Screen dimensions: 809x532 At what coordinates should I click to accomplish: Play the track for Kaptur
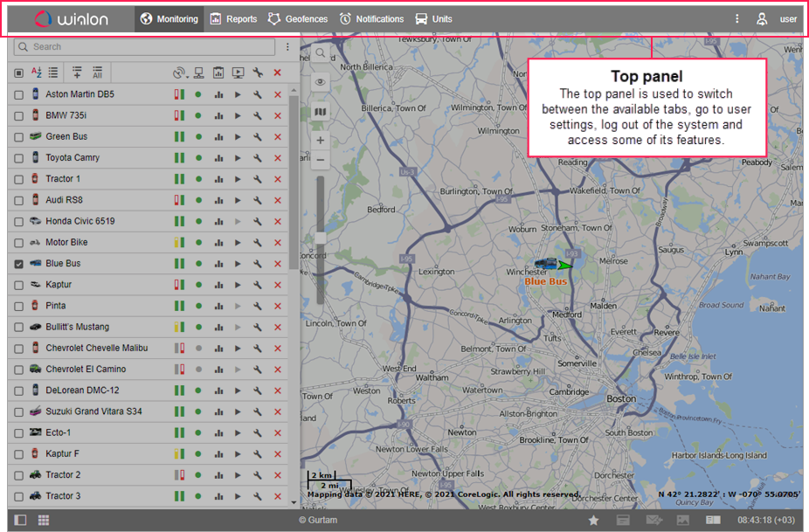(238, 286)
